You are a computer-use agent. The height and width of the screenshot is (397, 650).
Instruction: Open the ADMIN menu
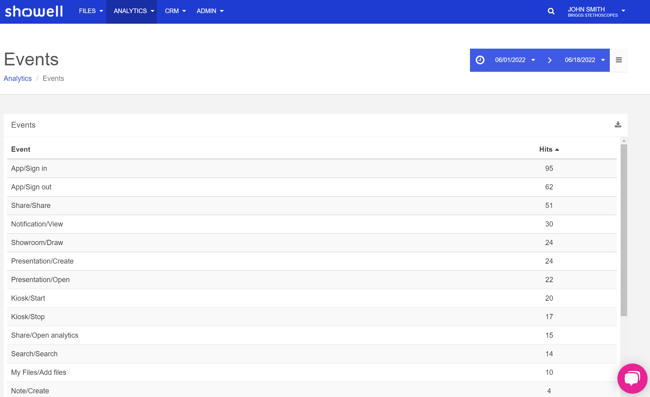pos(210,11)
